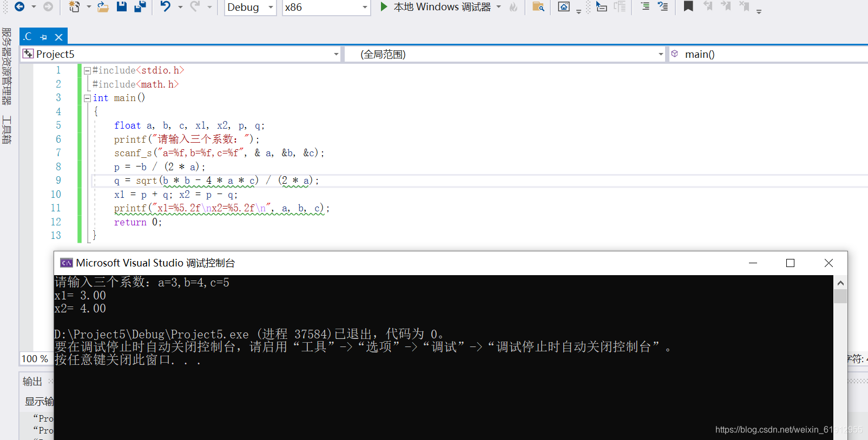868x440 pixels.
Task: Click on 'float a, b, c, x1, x2, p, q;' line
Action: pyautogui.click(x=189, y=125)
